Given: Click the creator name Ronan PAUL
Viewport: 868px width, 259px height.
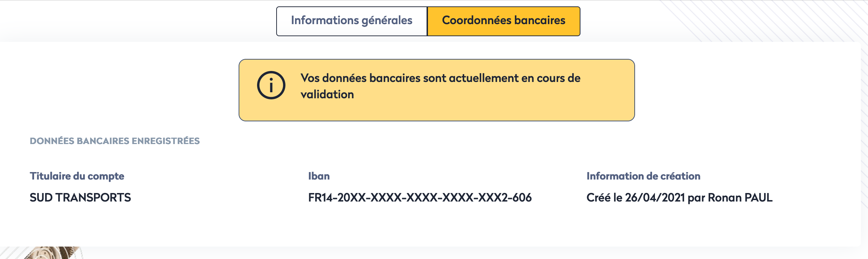Looking at the screenshot, I should click(740, 198).
